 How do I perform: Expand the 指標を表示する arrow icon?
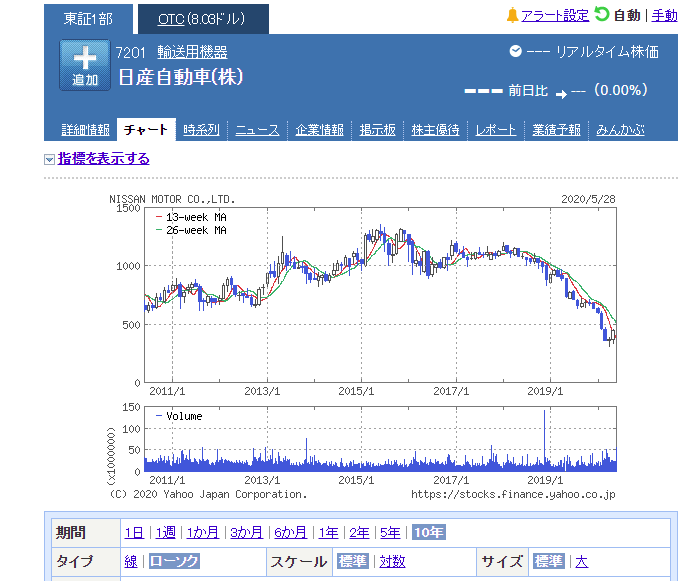pyautogui.click(x=49, y=159)
